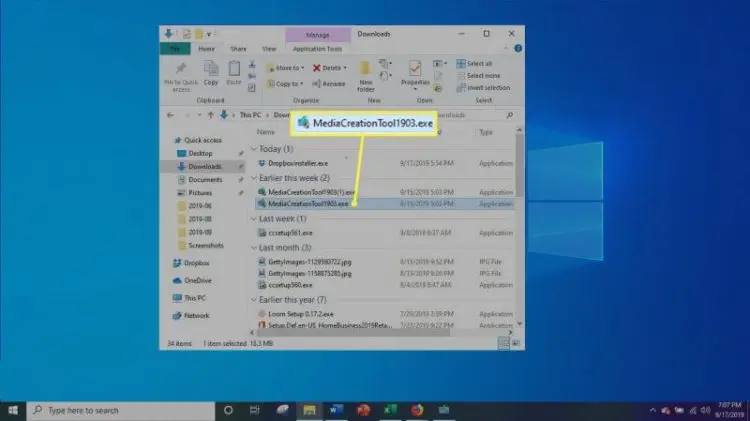
Task: Click the Select none option
Action: [479, 76]
